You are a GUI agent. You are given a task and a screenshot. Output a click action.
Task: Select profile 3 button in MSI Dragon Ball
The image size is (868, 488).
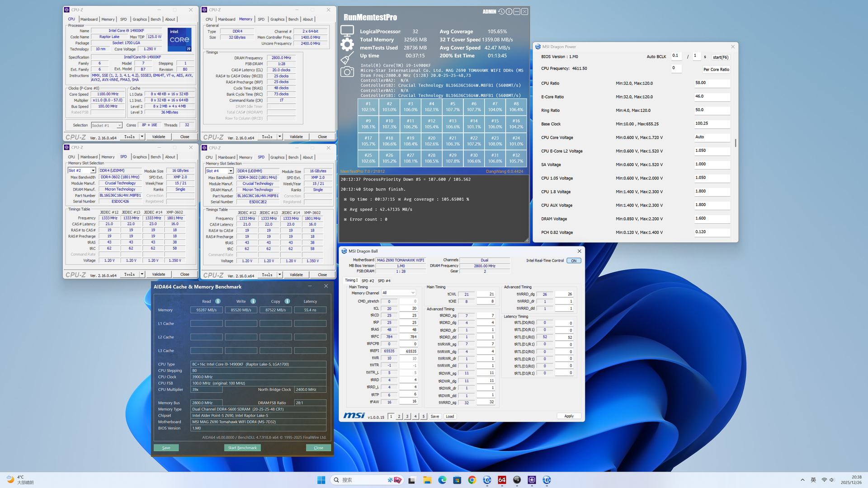407,417
